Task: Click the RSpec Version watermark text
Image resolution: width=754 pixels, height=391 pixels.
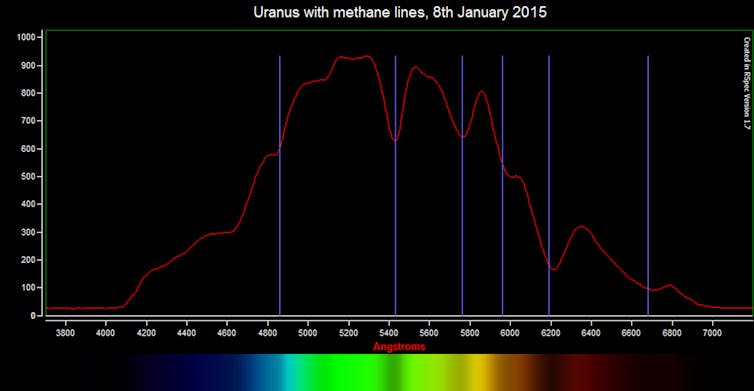Action: click(746, 83)
